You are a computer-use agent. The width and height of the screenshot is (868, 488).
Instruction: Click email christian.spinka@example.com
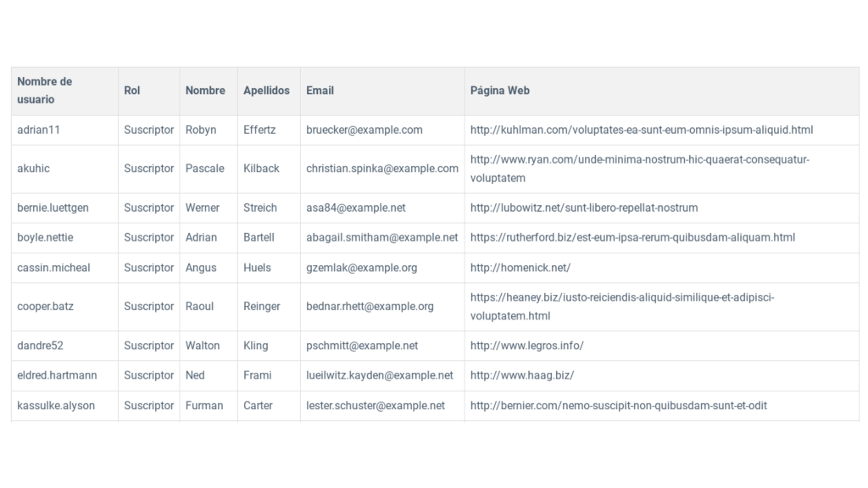coord(382,169)
